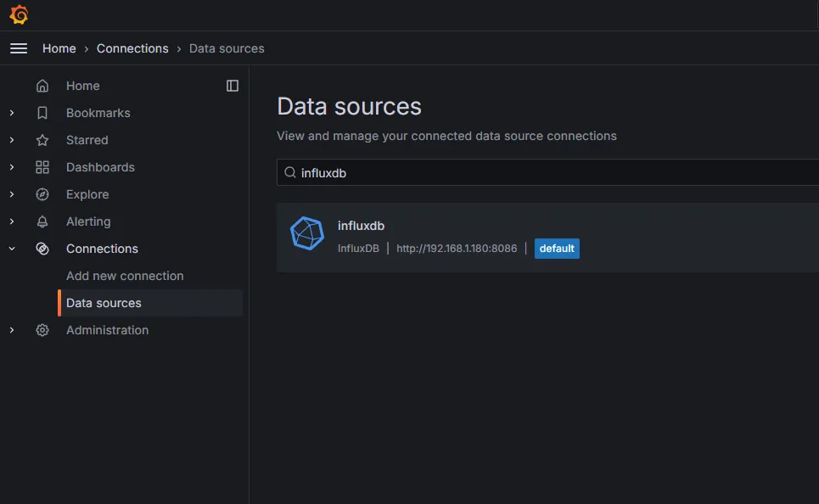
Task: Click the data source search field
Action: click(x=547, y=172)
